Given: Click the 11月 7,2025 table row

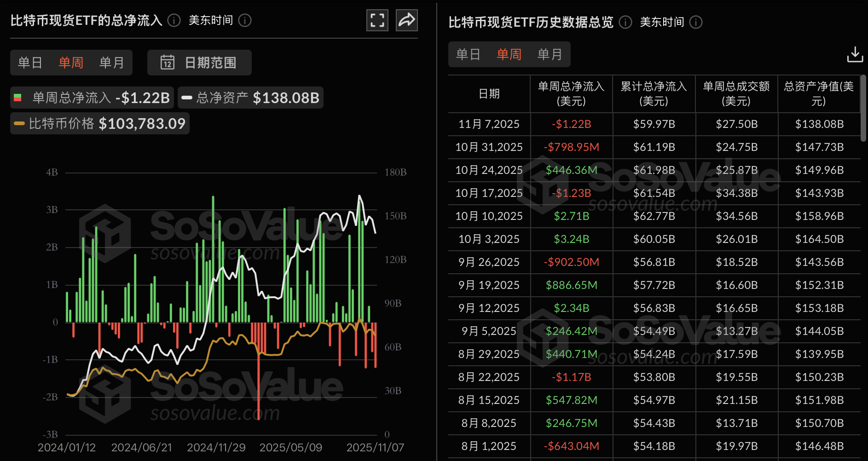Looking at the screenshot, I should tap(489, 124).
